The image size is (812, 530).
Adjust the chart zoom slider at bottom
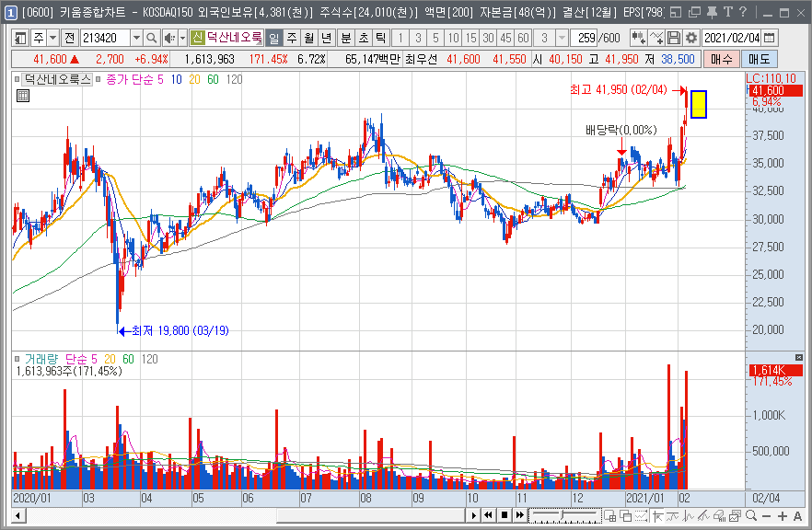click(563, 515)
